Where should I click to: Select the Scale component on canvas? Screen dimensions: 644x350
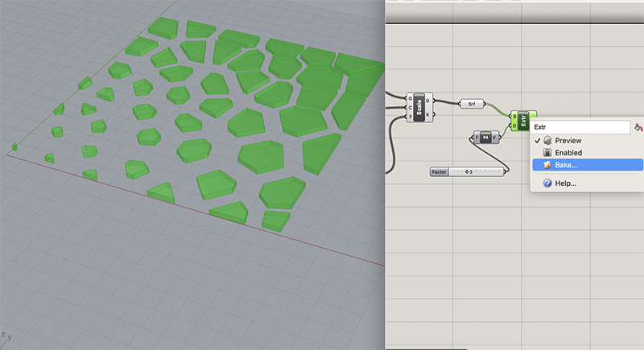point(419,107)
